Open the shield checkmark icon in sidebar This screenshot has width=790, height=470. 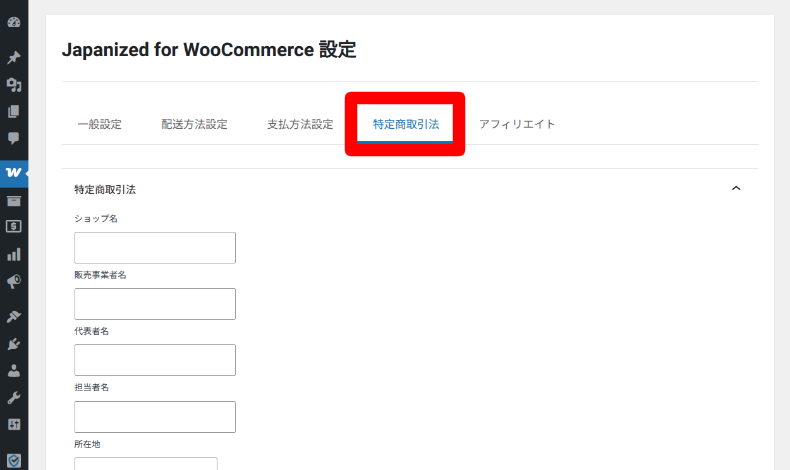coord(14,460)
